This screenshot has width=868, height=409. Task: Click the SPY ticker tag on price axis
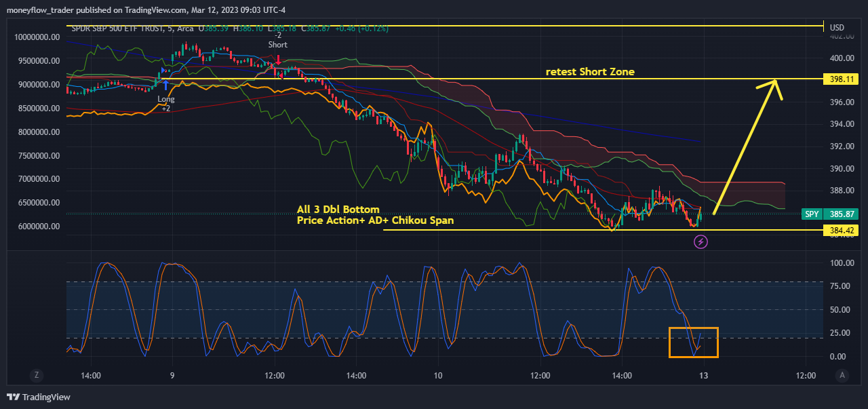pyautogui.click(x=811, y=214)
